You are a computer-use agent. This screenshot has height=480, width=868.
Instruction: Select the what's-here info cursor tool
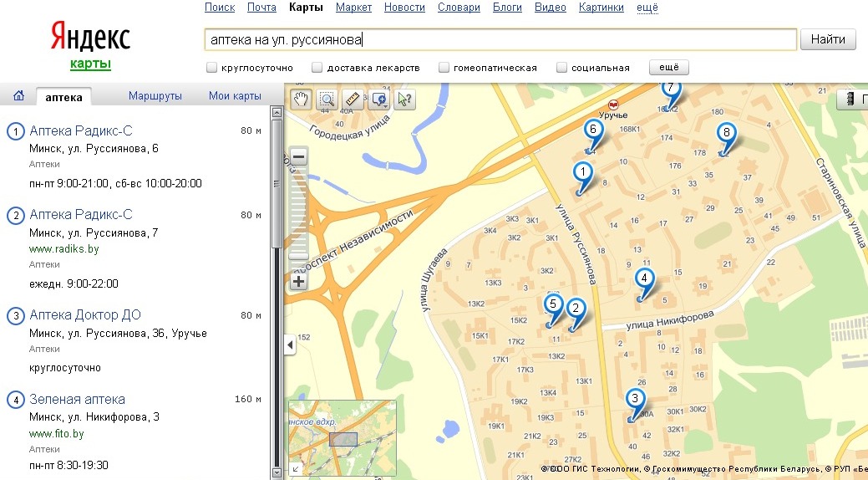click(404, 100)
